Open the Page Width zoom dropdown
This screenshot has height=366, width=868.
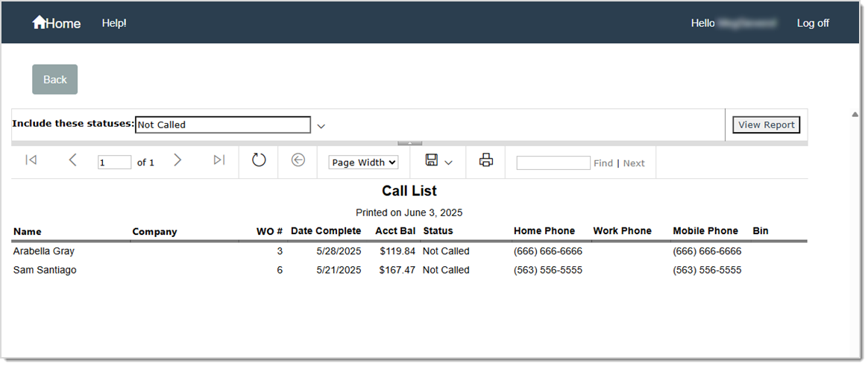[x=363, y=163]
